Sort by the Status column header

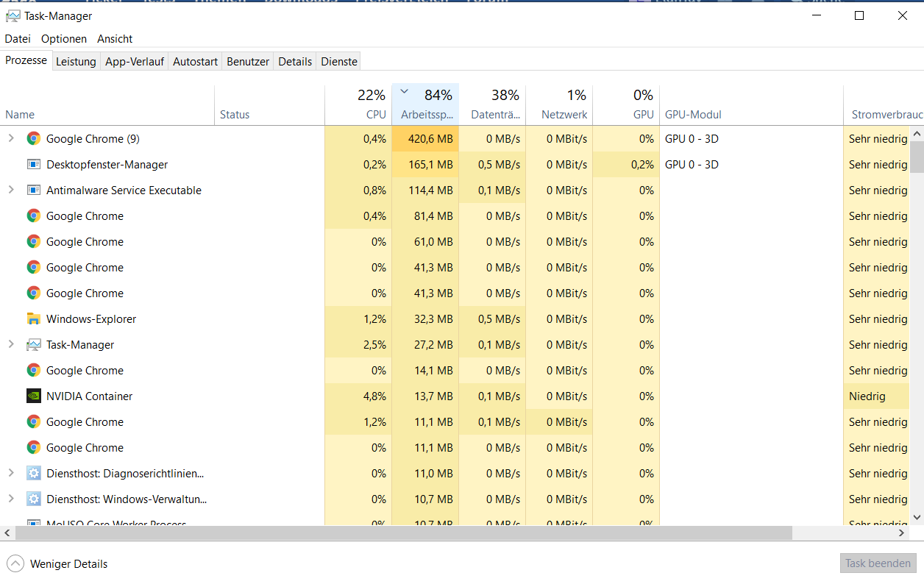[269, 104]
